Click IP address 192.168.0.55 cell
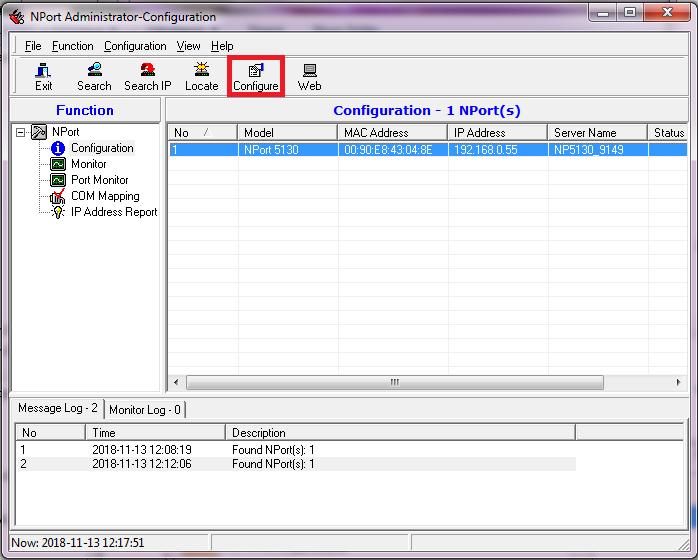Screen dimensions: 698x560 pyautogui.click(x=498, y=150)
